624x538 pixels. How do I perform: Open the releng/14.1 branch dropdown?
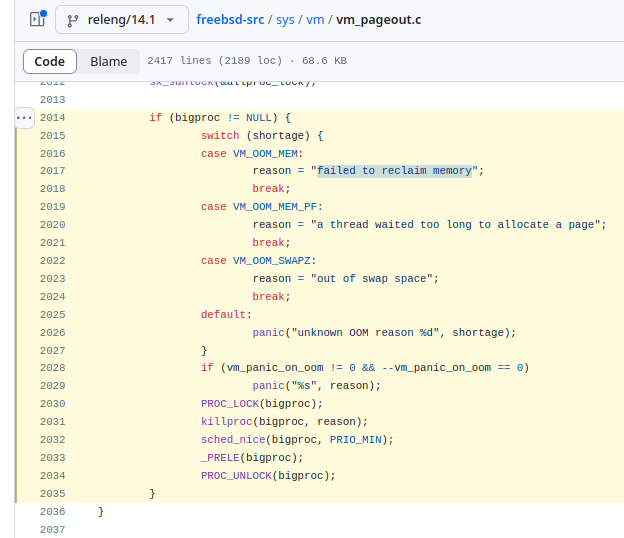coord(121,19)
